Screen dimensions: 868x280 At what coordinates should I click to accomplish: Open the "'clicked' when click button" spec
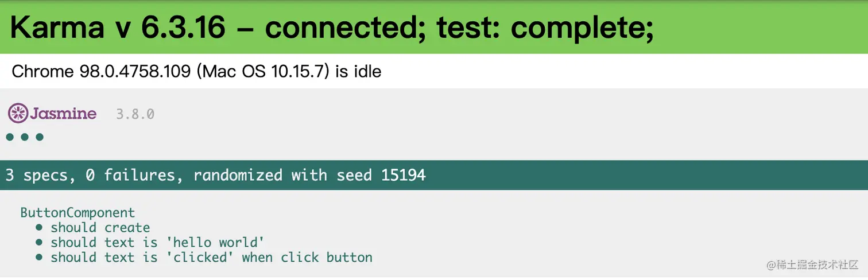point(211,258)
